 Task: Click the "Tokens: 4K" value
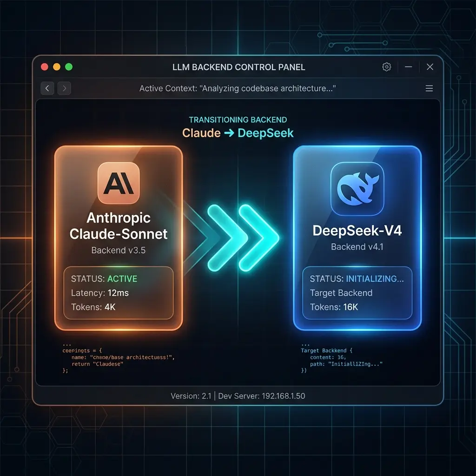(93, 307)
